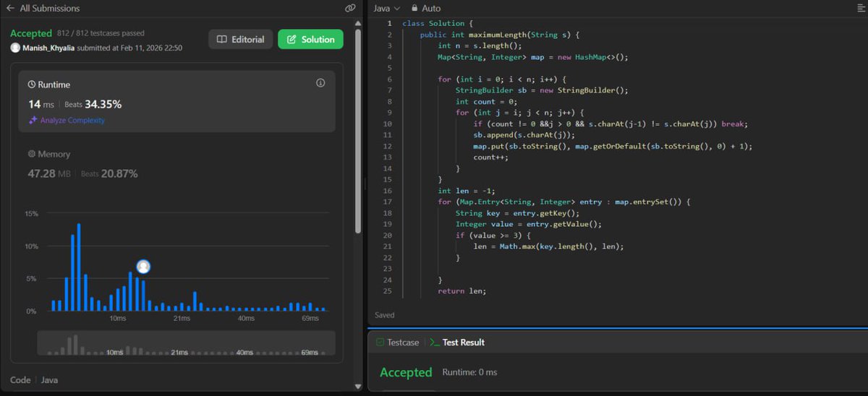Click the Runtime info icon
This screenshot has height=396, width=868.
point(320,83)
